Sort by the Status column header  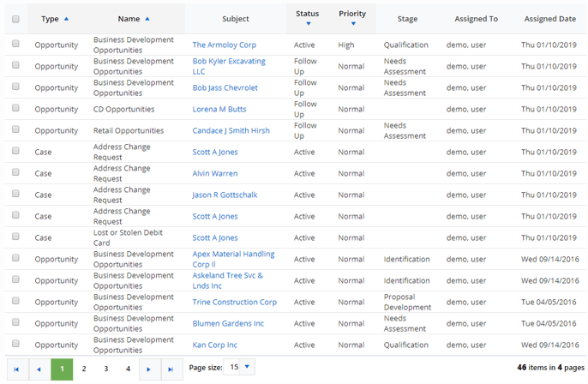[308, 14]
